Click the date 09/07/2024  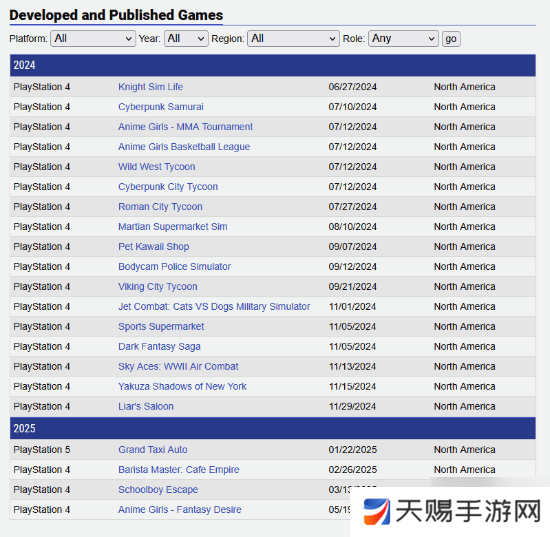coord(353,247)
